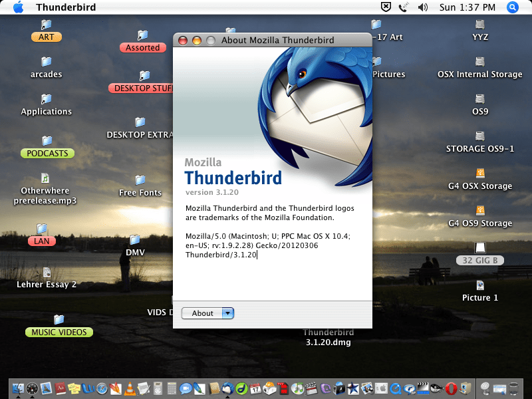
Task: Launch Safari from the Dock
Action: pyautogui.click(x=102, y=389)
